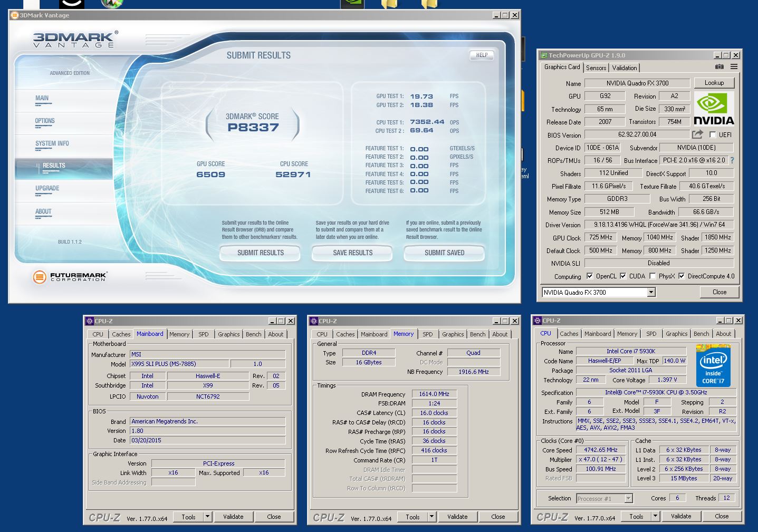The height and width of the screenshot is (532, 758).
Task: Open Tools dropdown arrow in Memory CPU-Z window
Action: click(x=431, y=517)
